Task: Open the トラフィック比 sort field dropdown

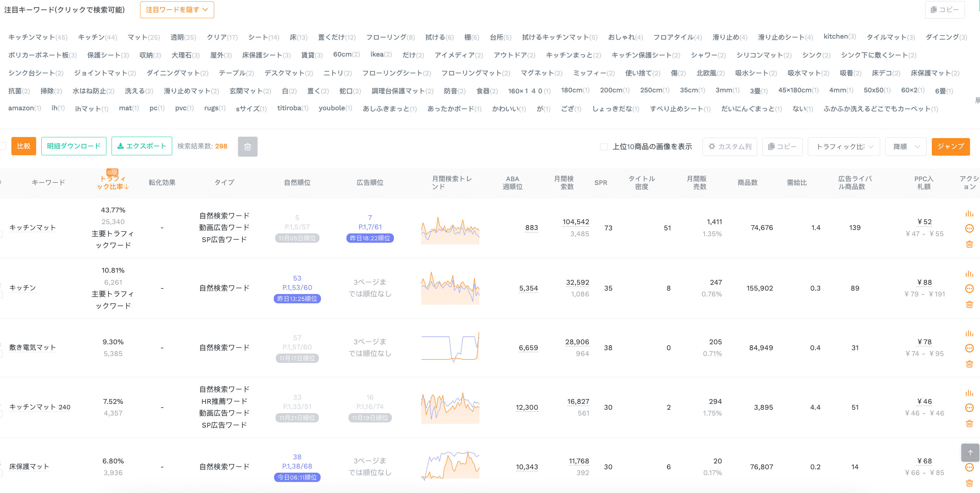Action: [844, 147]
